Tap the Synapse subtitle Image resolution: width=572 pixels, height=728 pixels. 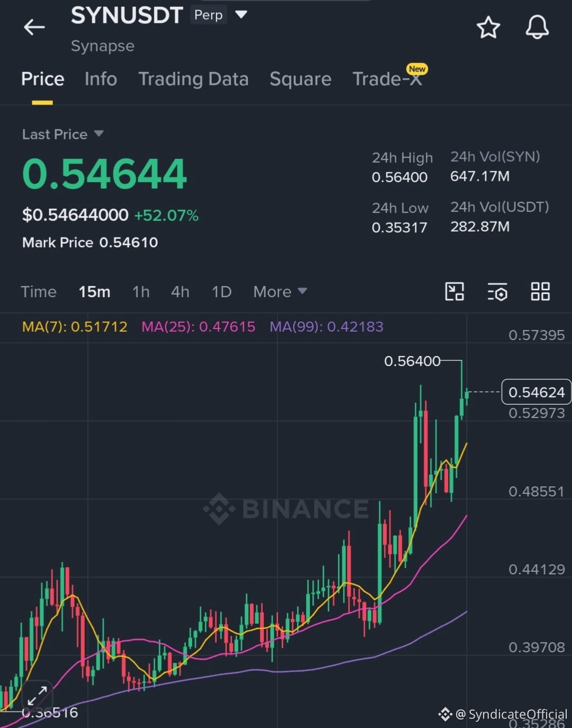pos(103,46)
